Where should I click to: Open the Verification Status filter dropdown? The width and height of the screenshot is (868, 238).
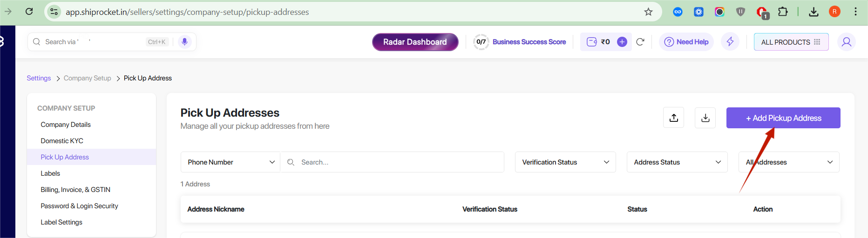point(565,162)
